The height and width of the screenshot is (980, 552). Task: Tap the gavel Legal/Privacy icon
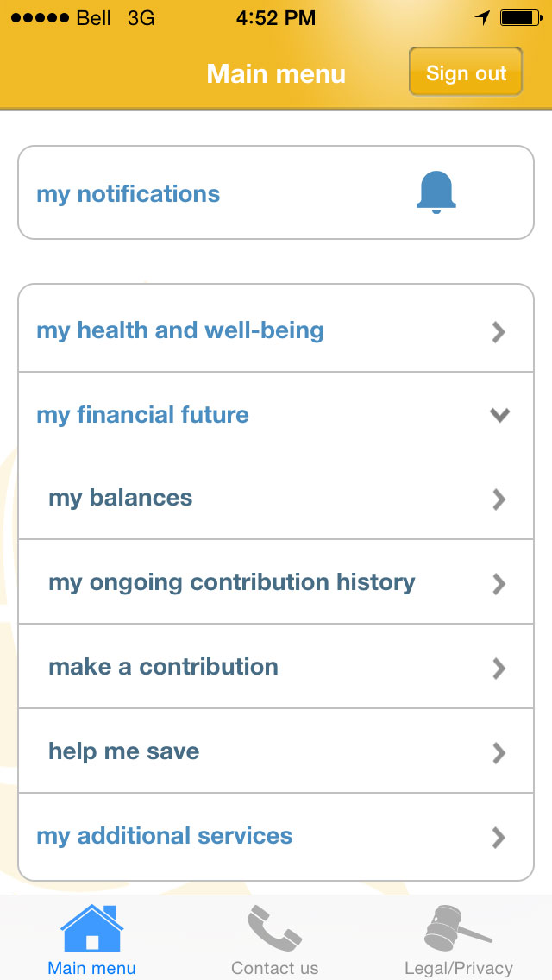(457, 928)
